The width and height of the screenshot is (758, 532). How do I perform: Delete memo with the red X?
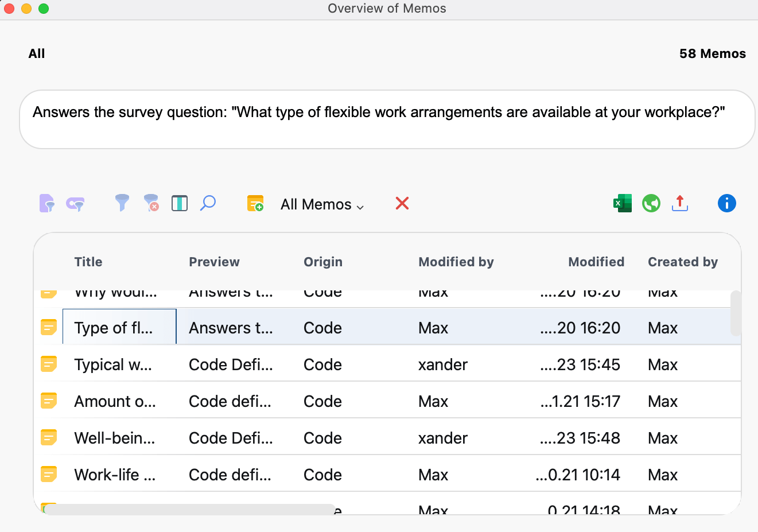pyautogui.click(x=402, y=203)
